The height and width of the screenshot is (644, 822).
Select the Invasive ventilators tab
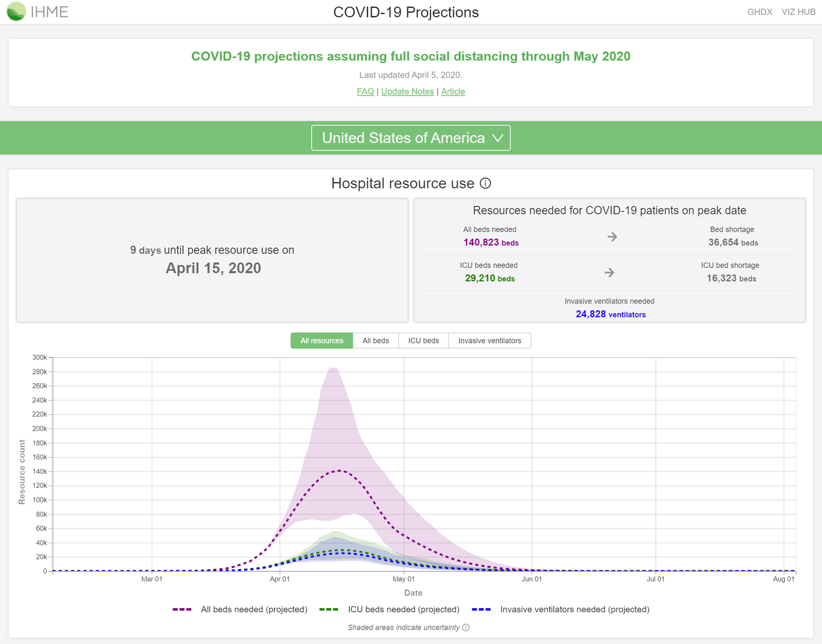point(490,340)
